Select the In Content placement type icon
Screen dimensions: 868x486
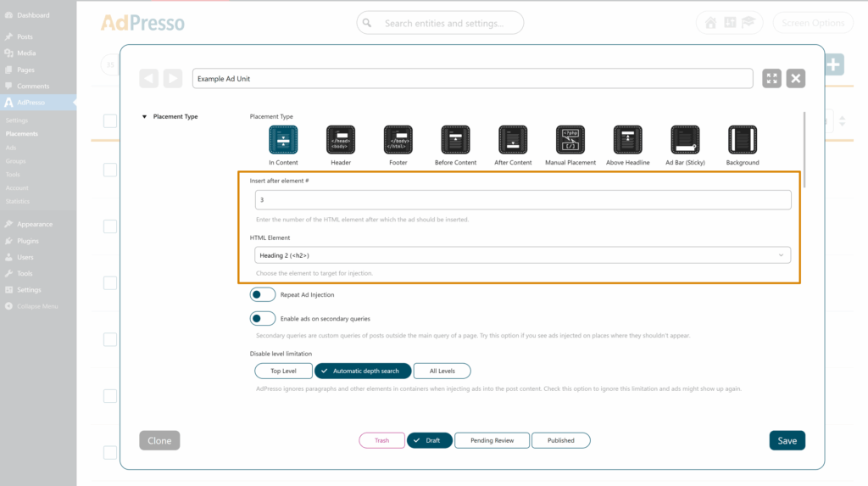283,140
